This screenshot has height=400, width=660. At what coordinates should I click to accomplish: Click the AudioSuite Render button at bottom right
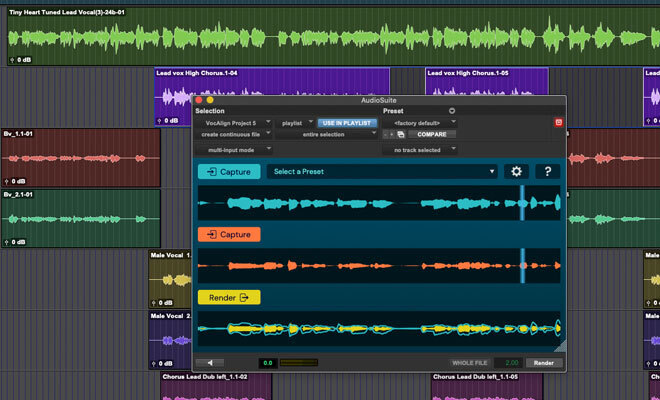(x=543, y=363)
